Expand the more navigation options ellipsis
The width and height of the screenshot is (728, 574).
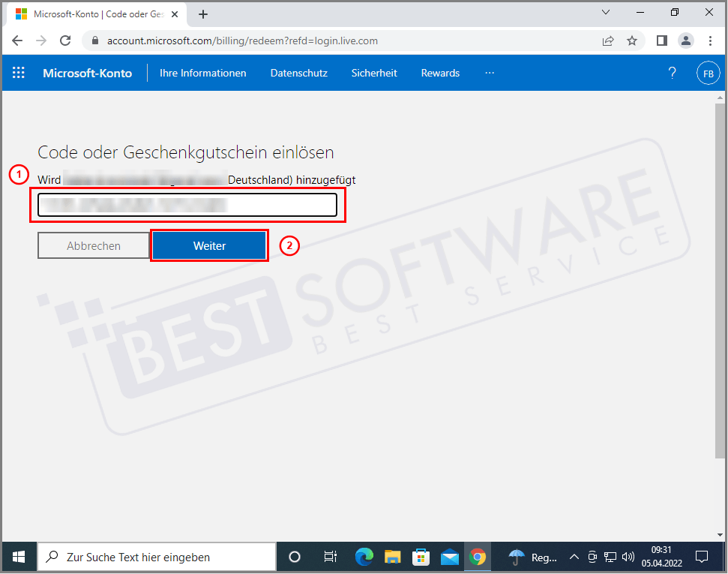click(x=490, y=73)
